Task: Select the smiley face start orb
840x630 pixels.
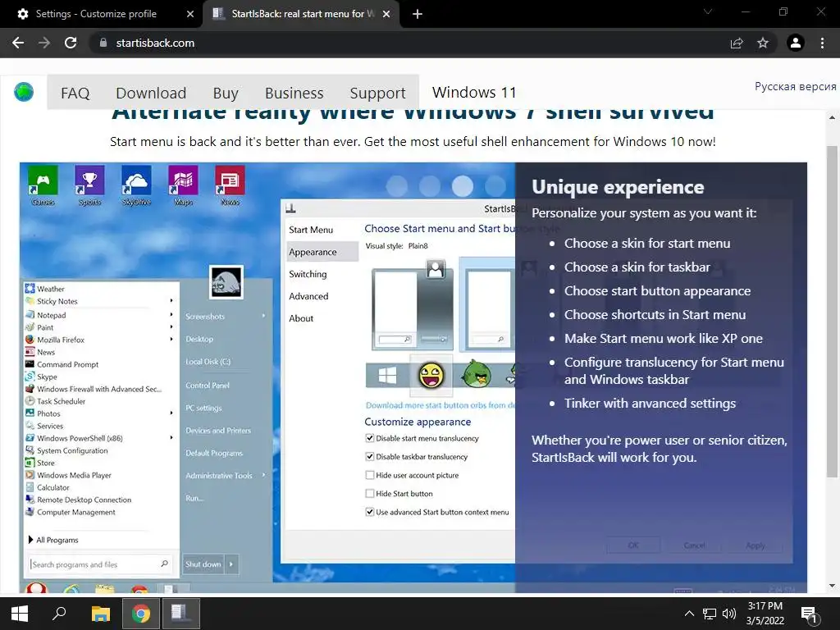Action: (431, 375)
